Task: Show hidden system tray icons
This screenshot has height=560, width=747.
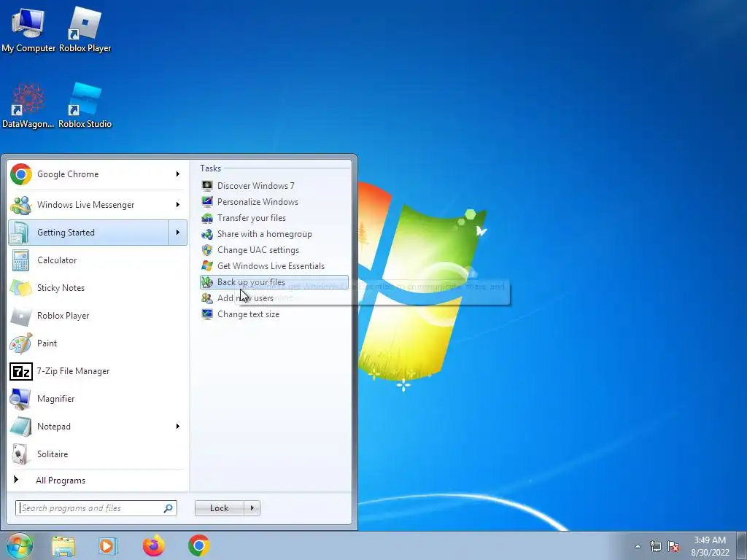Action: point(638,546)
